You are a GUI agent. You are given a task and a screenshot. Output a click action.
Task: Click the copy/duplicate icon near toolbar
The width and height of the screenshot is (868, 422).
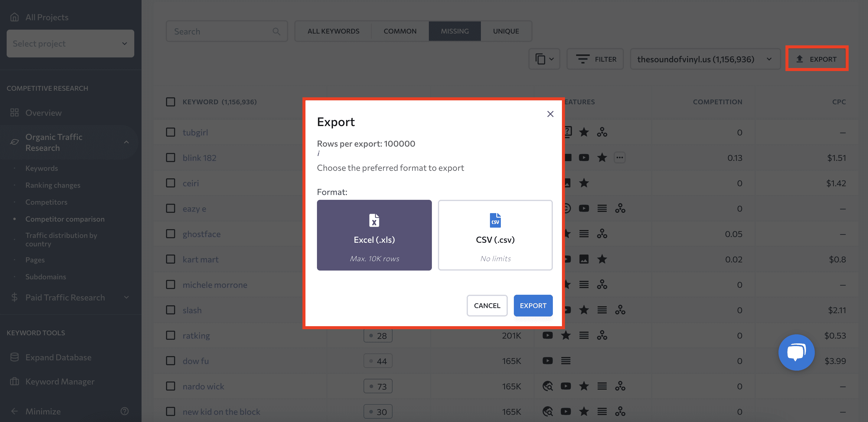coord(540,59)
